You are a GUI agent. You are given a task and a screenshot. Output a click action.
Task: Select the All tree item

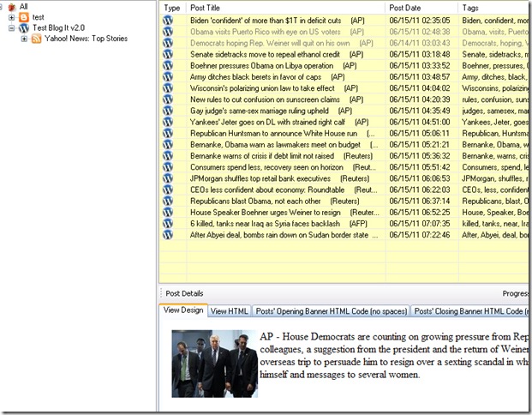click(x=24, y=7)
